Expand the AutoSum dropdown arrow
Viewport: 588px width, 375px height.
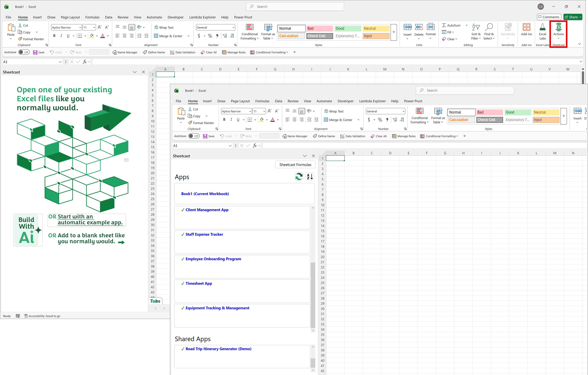pyautogui.click(x=466, y=25)
